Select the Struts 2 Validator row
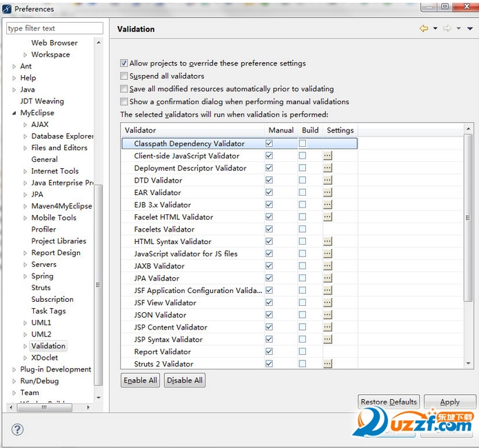The height and width of the screenshot is (448, 479). point(240,364)
